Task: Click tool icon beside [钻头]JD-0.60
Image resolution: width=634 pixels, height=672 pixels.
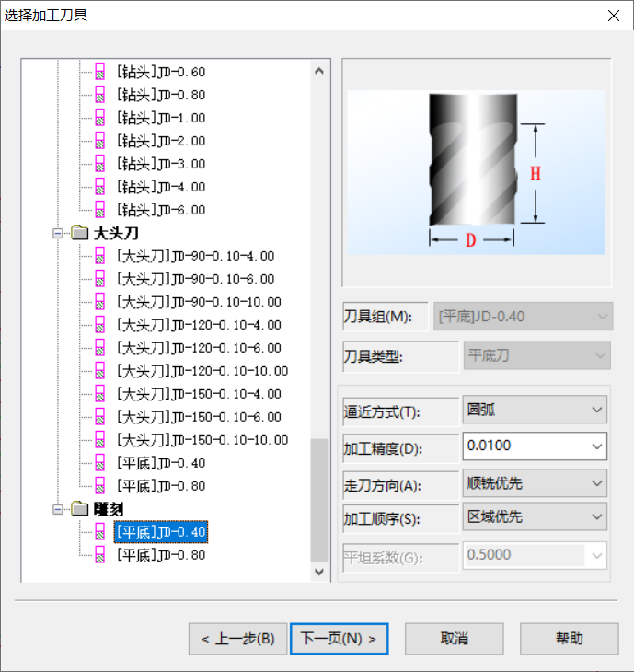Action: point(99,72)
